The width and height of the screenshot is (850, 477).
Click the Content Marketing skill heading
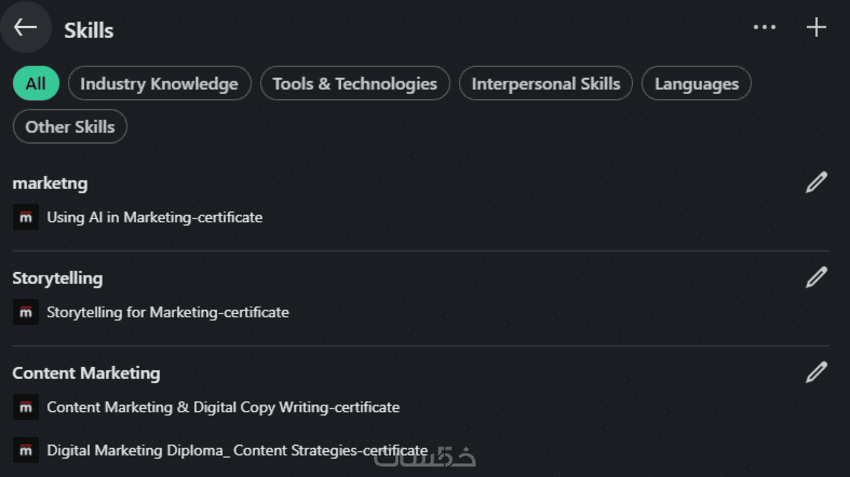86,373
